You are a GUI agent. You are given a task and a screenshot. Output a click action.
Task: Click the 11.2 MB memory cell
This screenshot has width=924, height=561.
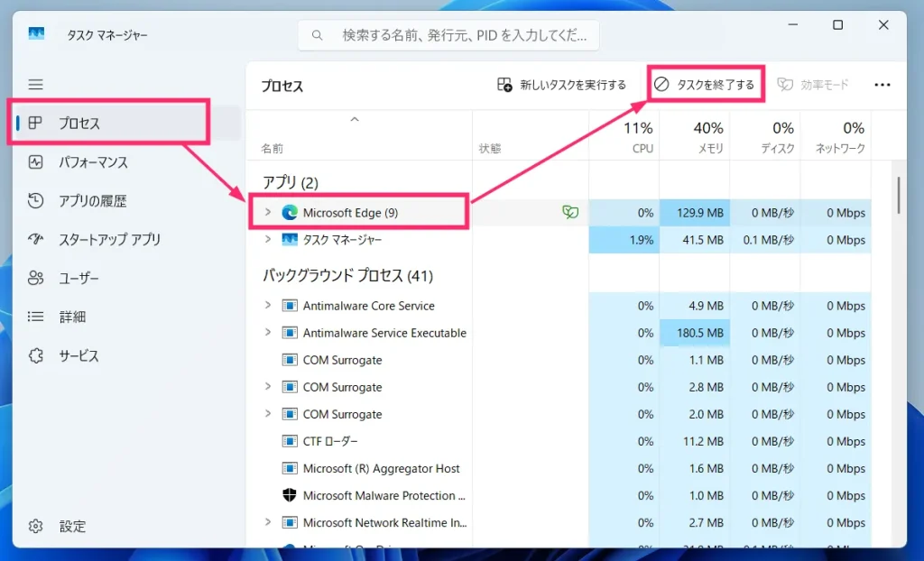click(x=695, y=441)
